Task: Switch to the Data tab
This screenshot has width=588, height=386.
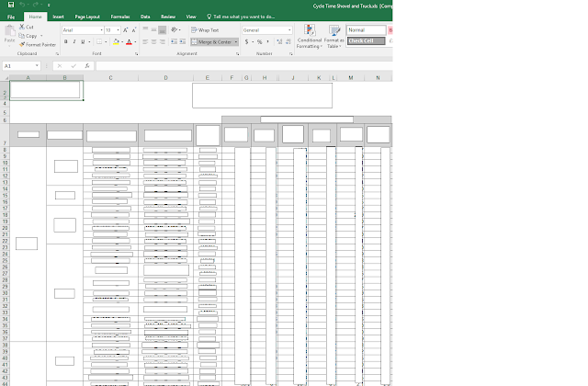Action: coord(145,17)
